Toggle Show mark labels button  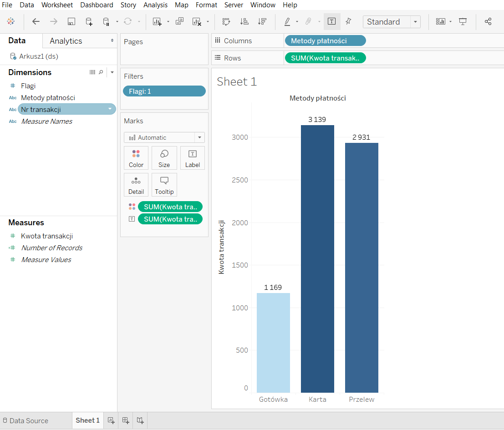pos(332,21)
